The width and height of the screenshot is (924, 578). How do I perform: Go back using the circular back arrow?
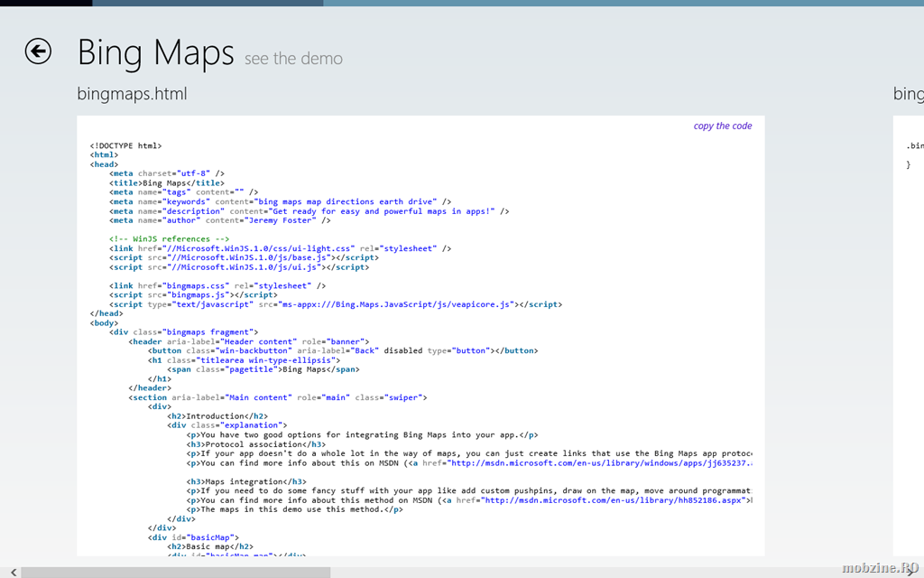[x=38, y=51]
